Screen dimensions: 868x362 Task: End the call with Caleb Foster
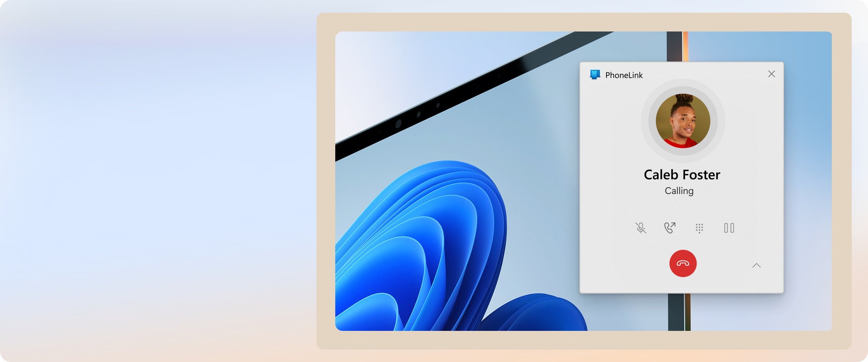coord(683,264)
